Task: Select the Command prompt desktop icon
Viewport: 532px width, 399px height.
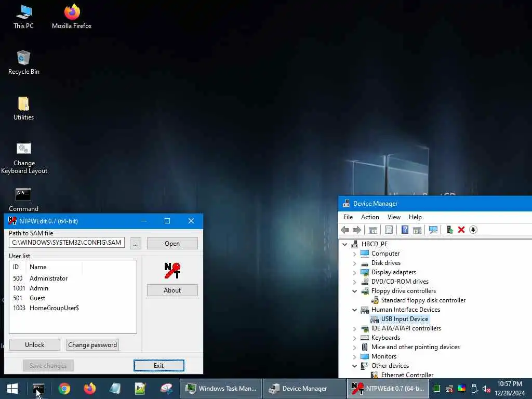Action: coord(23,200)
